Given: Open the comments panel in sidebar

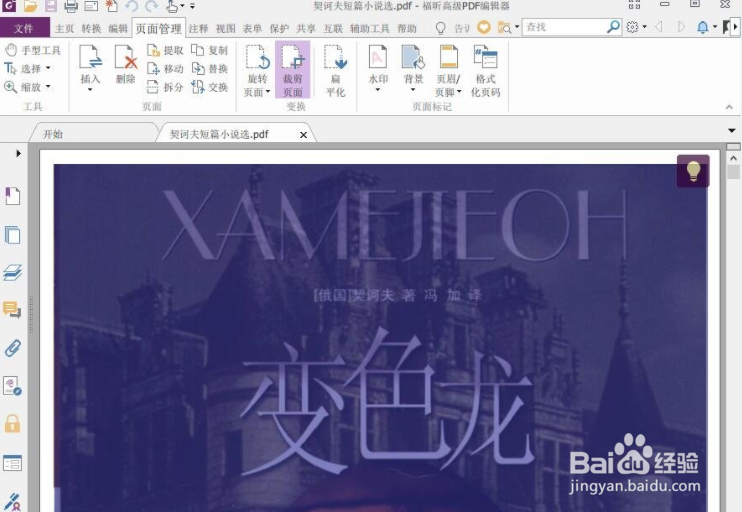Looking at the screenshot, I should 12,310.
